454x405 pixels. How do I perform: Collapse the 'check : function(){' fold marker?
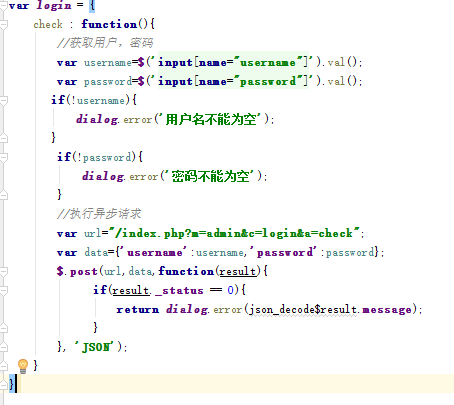tap(3, 25)
